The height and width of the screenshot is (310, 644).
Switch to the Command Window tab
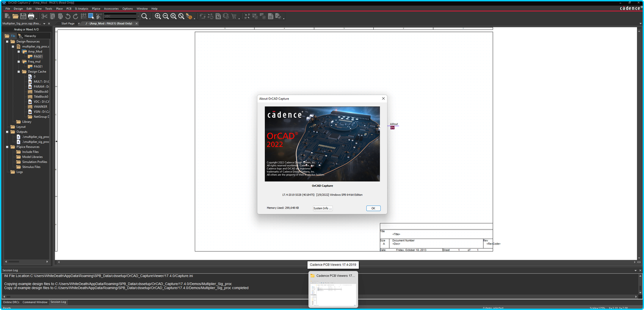[35, 302]
